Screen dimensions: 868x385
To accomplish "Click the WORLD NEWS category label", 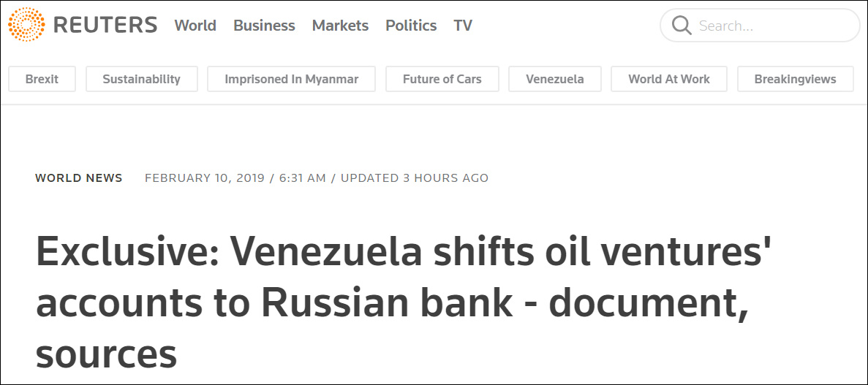I will pyautogui.click(x=78, y=178).
